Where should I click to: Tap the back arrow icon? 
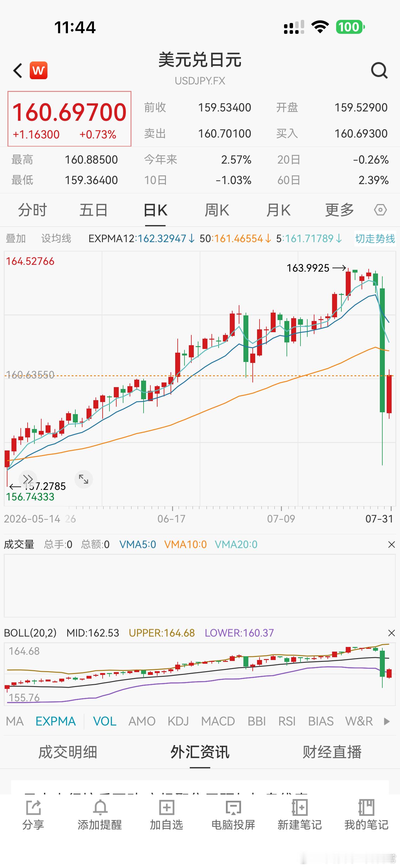click(x=17, y=71)
